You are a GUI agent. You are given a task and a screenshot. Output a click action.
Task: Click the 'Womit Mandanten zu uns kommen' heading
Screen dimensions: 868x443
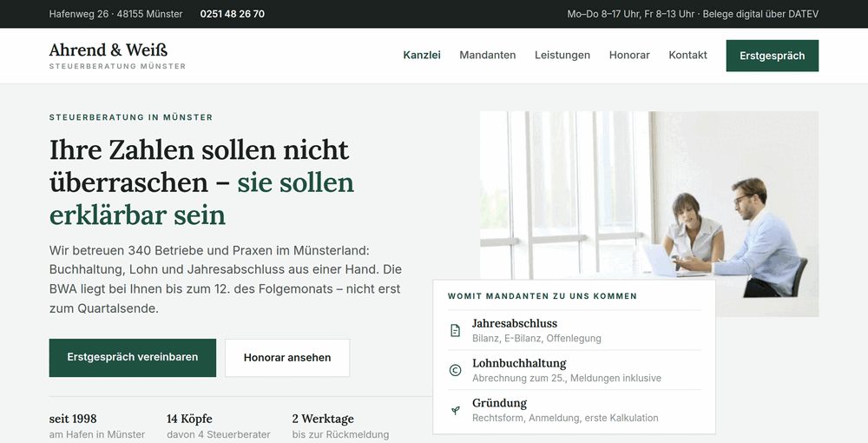(542, 296)
